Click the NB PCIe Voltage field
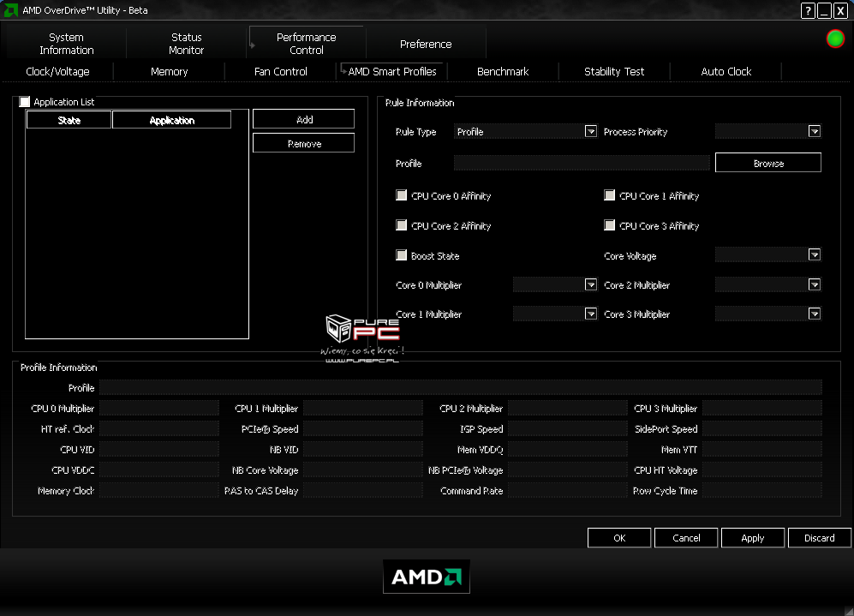Screen dimensions: 854x616 (x=568, y=470)
